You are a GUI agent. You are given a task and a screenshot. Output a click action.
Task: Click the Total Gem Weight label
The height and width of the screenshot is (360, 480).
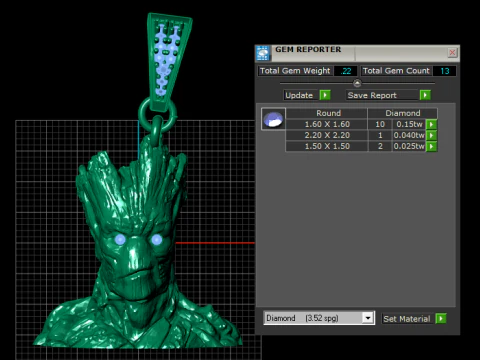click(x=295, y=71)
